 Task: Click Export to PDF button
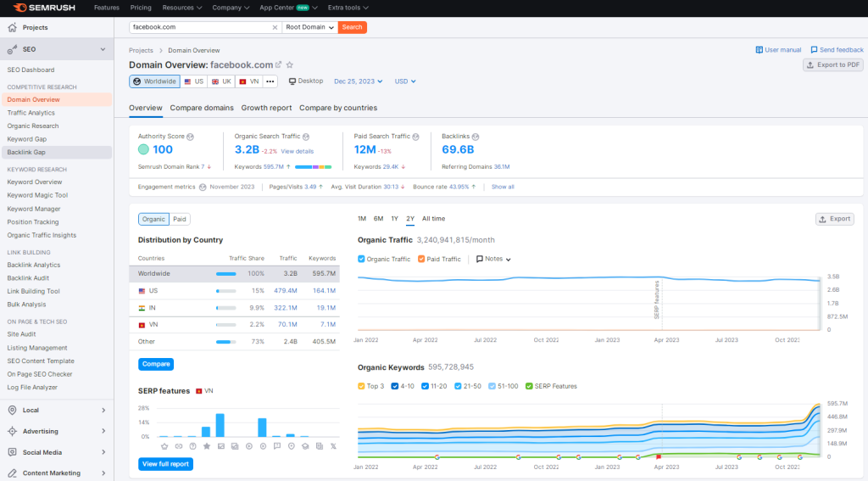(x=833, y=64)
